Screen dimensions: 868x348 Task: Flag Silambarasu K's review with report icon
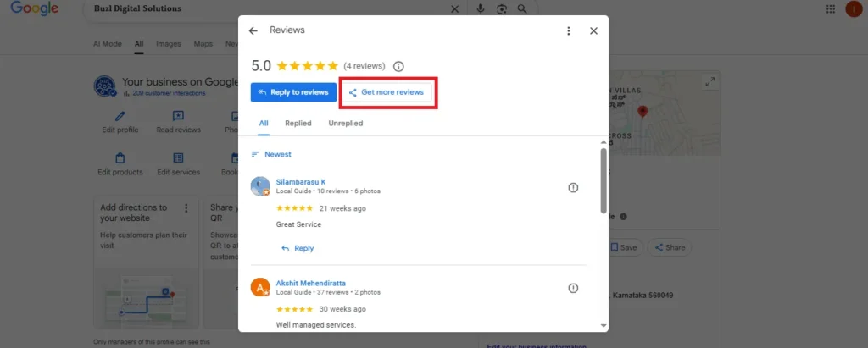pos(573,188)
